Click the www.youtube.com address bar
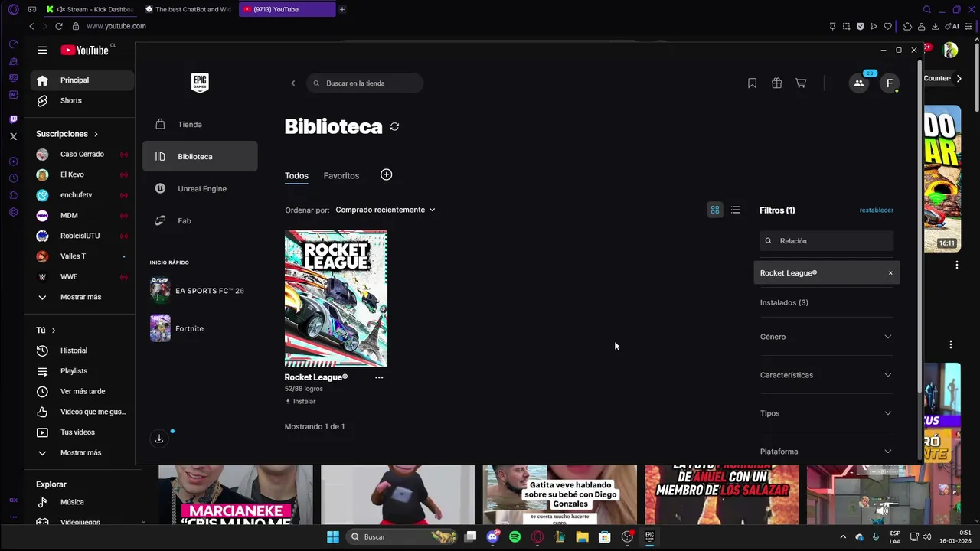The height and width of the screenshot is (551, 980). click(116, 26)
